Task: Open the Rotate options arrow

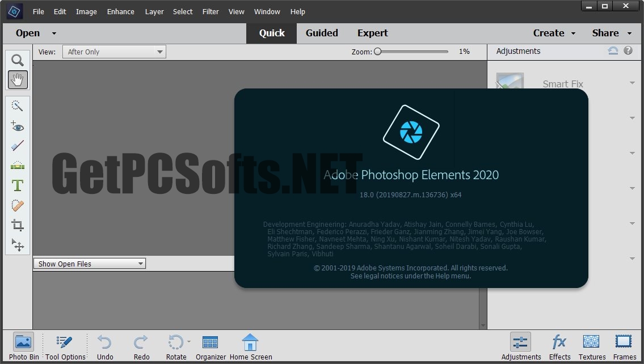Action: pos(189,341)
